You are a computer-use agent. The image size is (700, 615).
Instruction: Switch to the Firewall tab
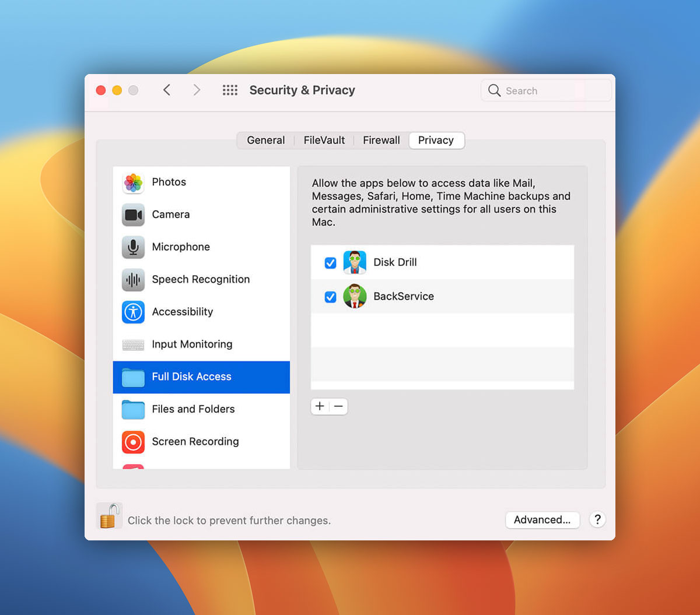click(x=381, y=140)
